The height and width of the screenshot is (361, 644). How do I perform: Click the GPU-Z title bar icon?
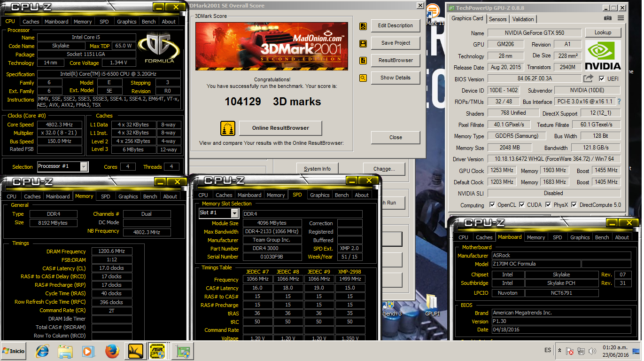pos(451,8)
